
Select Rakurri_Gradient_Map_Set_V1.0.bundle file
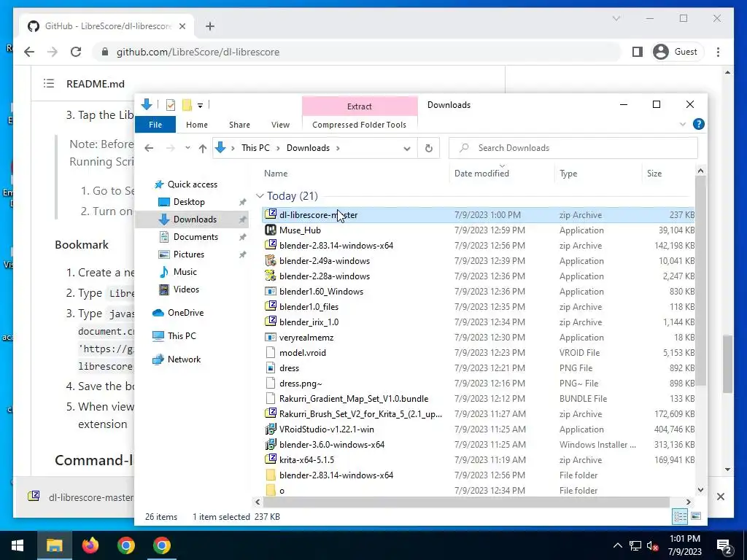(x=479, y=399)
